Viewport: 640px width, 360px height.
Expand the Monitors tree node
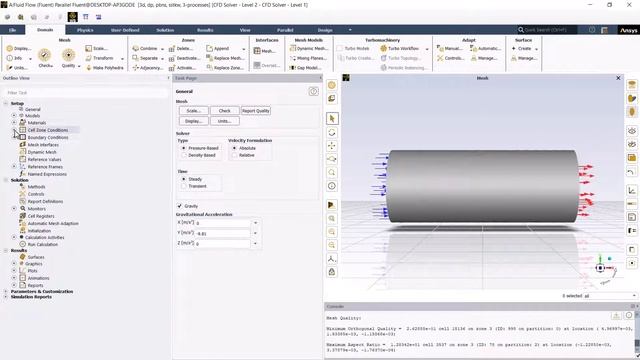click(14, 209)
